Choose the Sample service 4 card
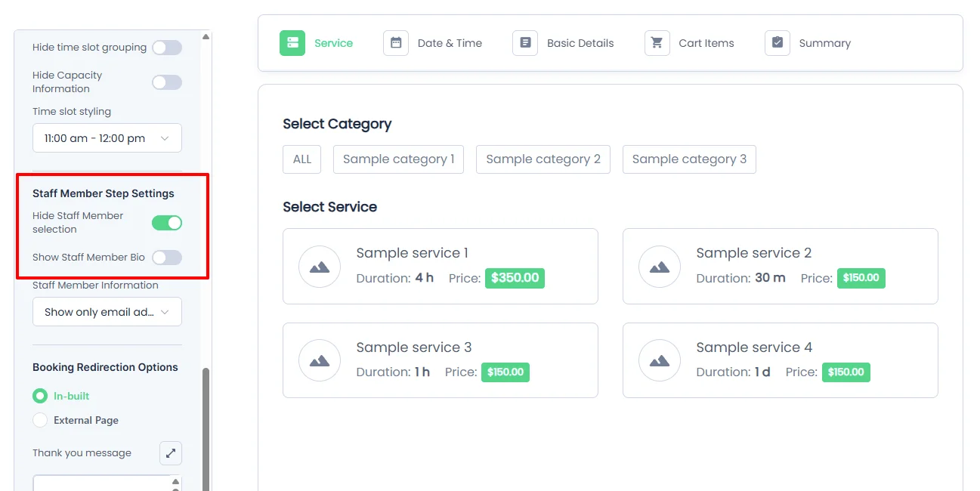 (781, 360)
